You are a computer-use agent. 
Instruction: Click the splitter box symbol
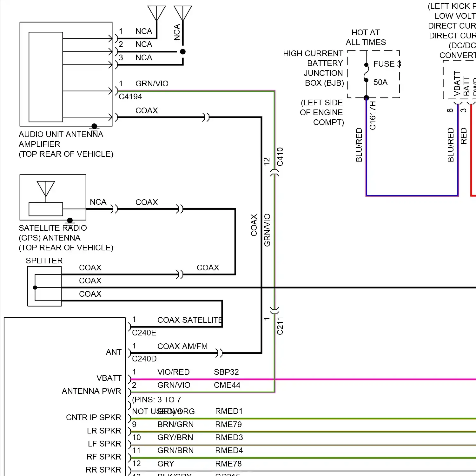pyautogui.click(x=44, y=287)
